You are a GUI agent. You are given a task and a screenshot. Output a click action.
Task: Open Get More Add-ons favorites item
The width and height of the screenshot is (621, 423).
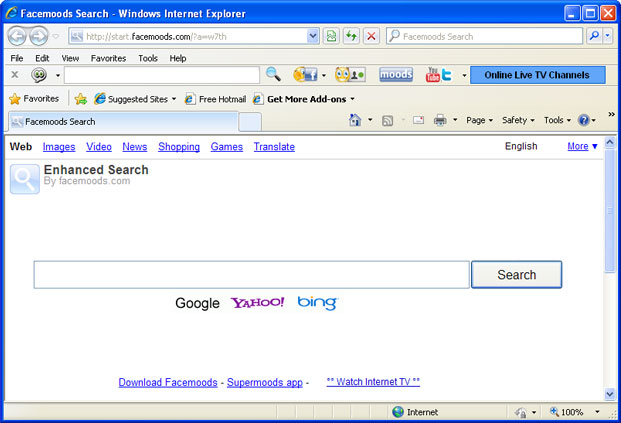point(303,99)
